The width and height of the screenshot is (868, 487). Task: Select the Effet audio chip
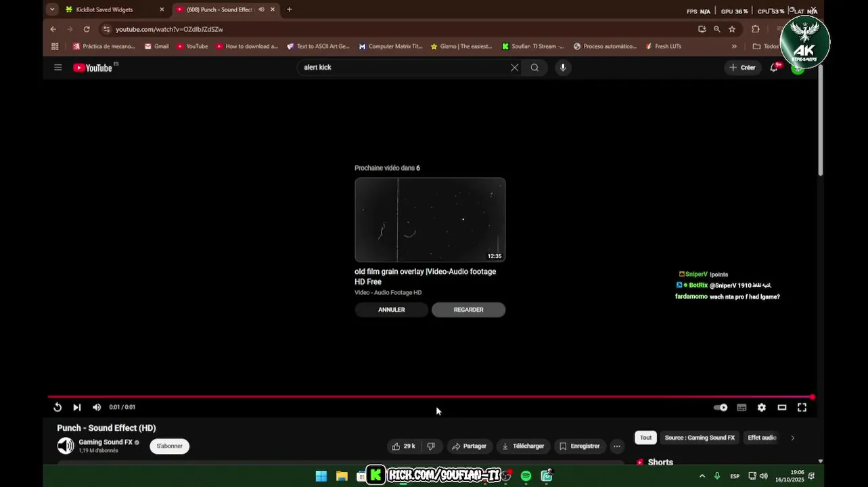click(762, 438)
